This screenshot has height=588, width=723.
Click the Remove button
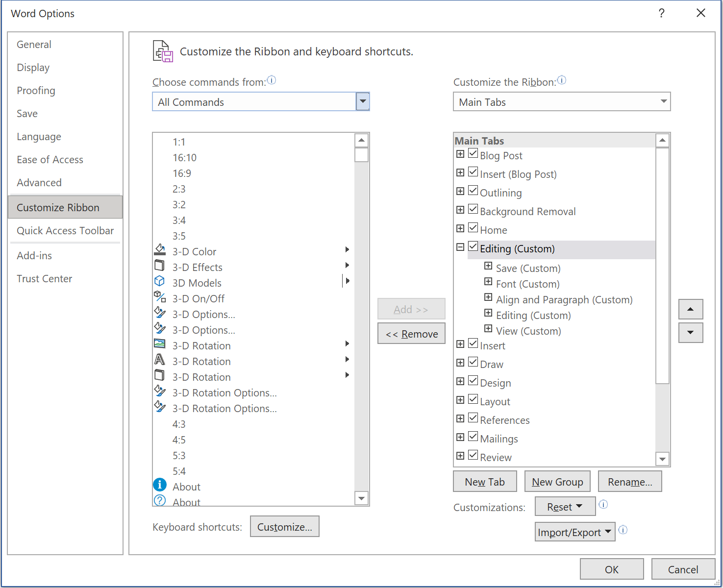click(411, 334)
